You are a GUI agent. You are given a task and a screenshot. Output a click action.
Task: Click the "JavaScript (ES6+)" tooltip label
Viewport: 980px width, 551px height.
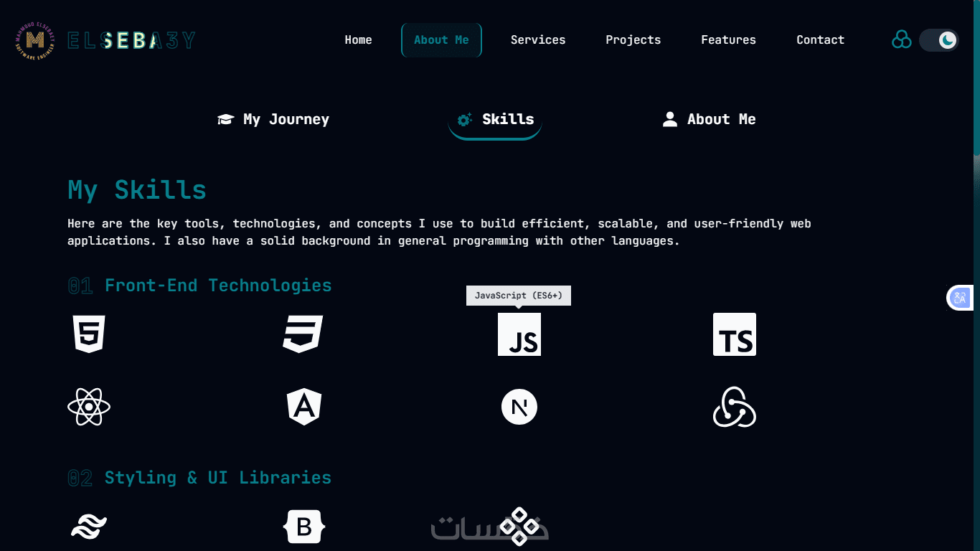pyautogui.click(x=519, y=296)
